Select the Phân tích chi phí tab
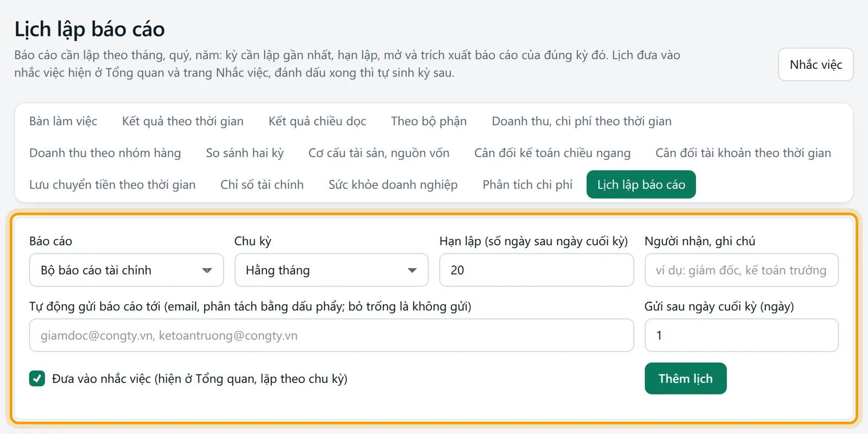Viewport: 868px width, 434px height. [x=527, y=184]
